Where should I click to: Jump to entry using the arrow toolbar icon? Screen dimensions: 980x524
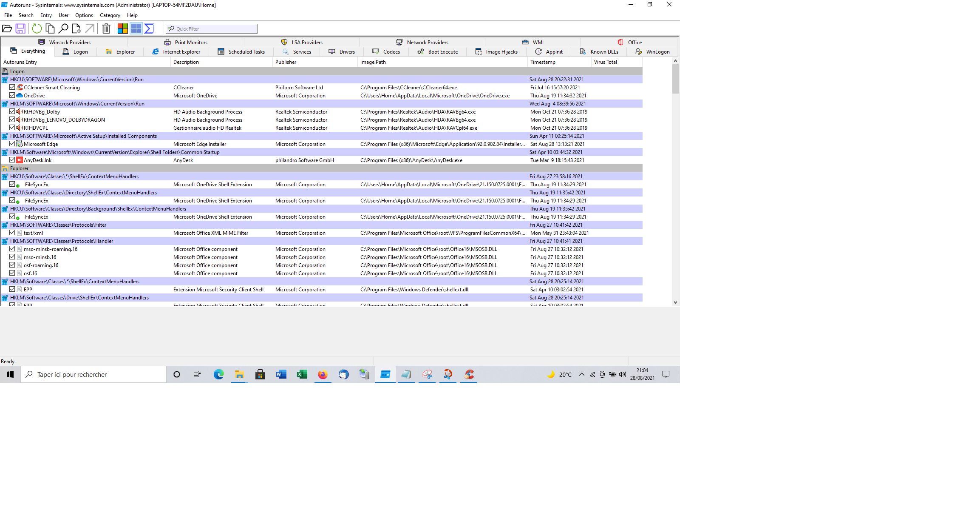(x=90, y=28)
